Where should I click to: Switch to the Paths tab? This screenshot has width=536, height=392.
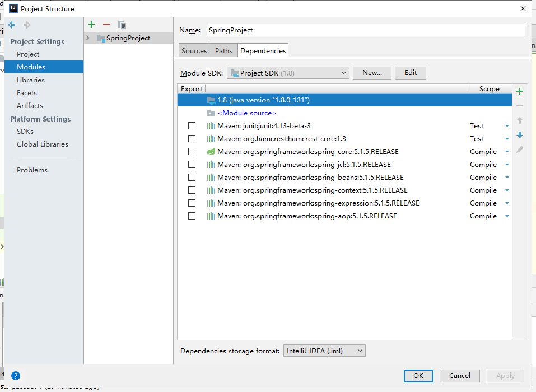(223, 50)
